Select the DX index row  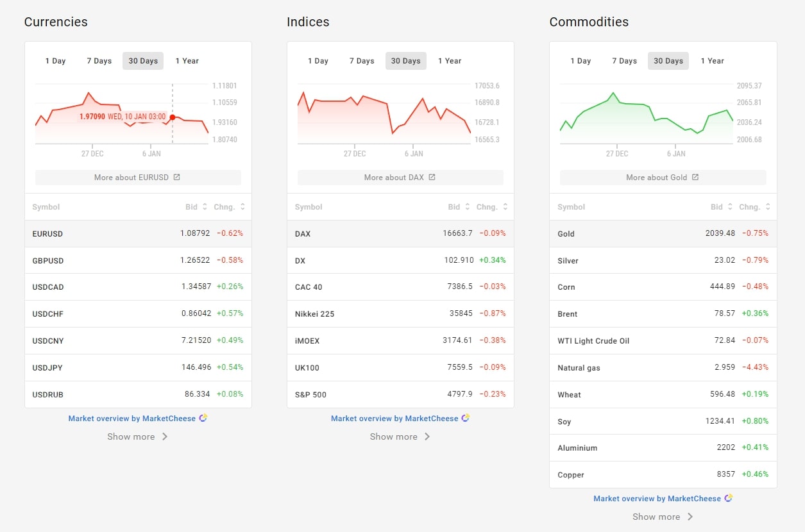400,261
